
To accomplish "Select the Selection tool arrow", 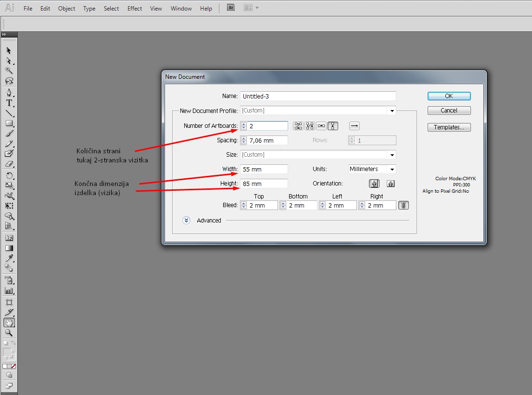I will point(9,50).
